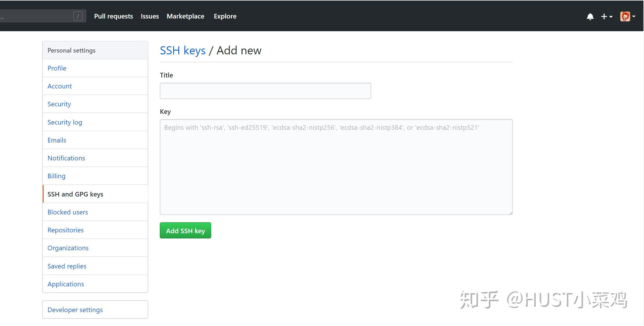Open Developer settings link

pos(75,310)
